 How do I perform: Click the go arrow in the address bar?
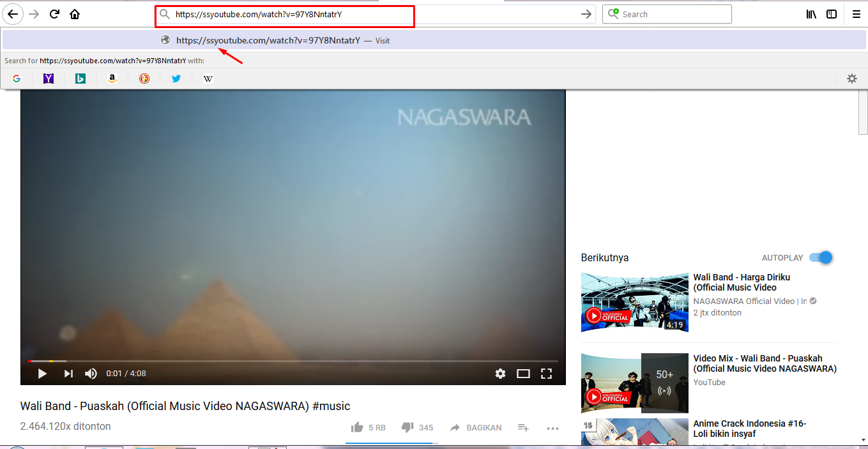(x=586, y=14)
